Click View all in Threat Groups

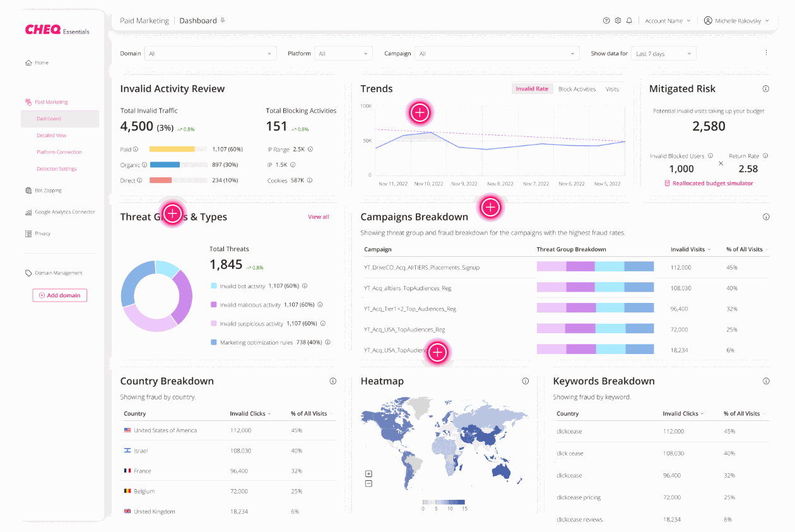pyautogui.click(x=318, y=217)
